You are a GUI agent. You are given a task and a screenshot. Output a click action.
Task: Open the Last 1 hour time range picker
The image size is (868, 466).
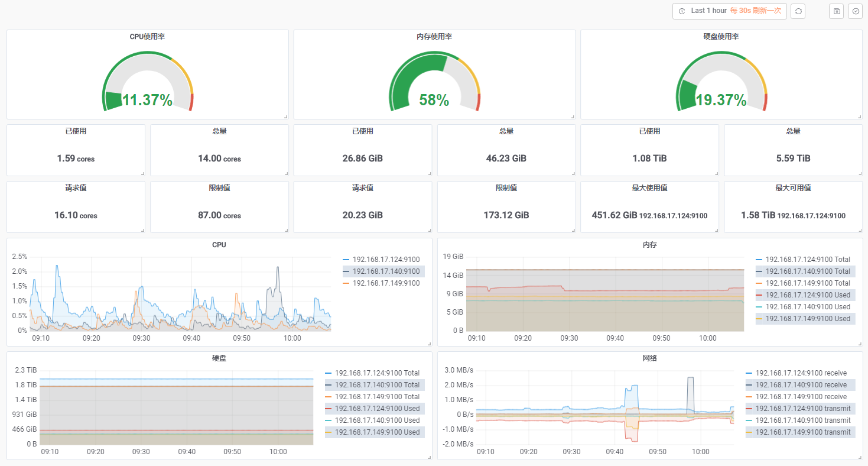(729, 11)
